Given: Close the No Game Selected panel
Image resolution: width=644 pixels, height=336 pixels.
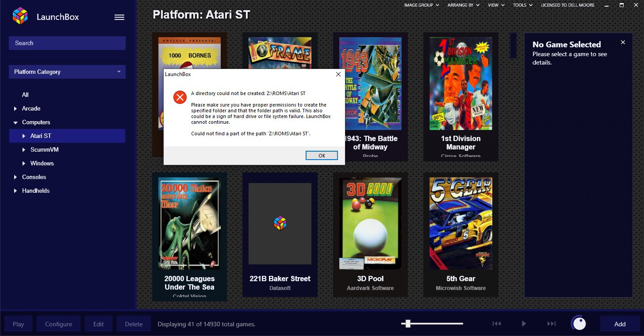Looking at the screenshot, I should (623, 42).
